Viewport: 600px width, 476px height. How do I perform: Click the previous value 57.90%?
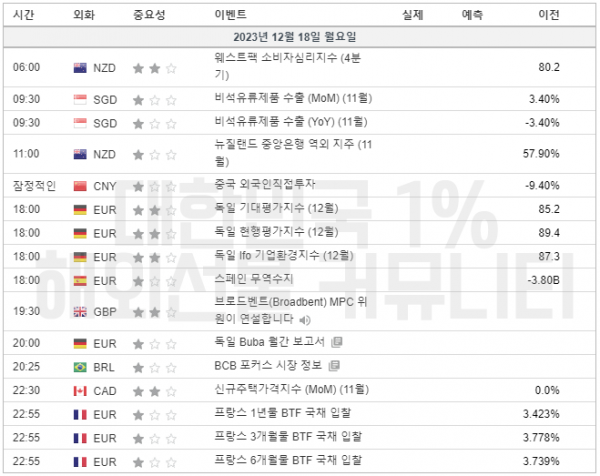coord(541,154)
